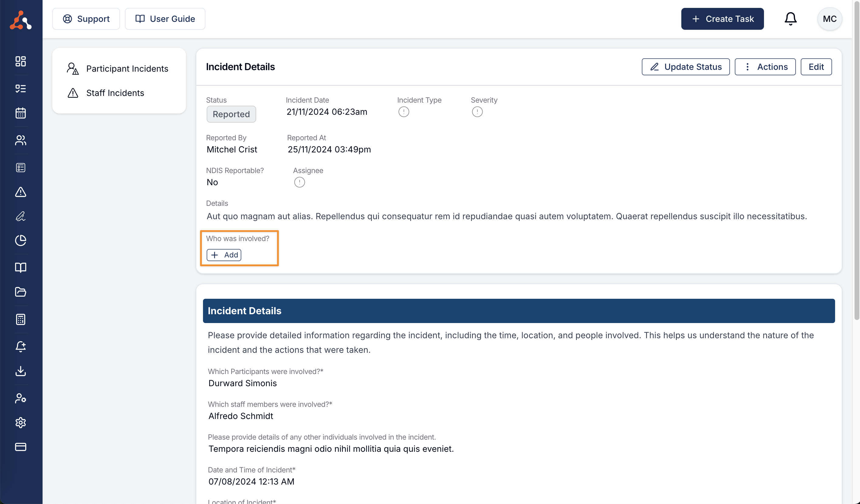Image resolution: width=860 pixels, height=504 pixels.
Task: Click the Support button
Action: [x=86, y=19]
